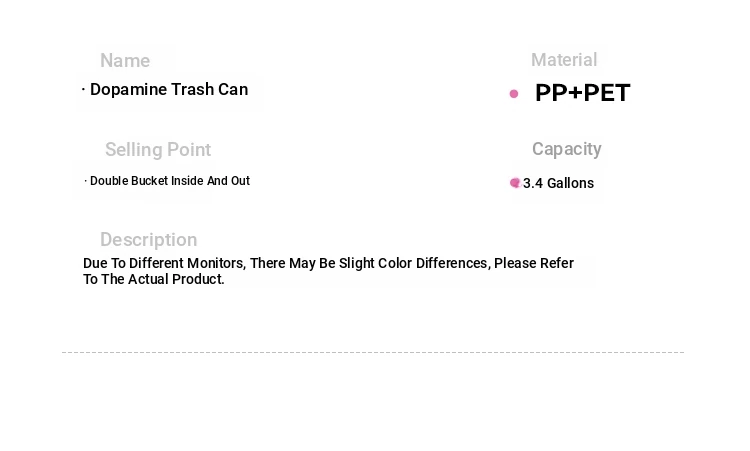
Task: Click the pink dot next to 3.4 Gallons
Action: (x=515, y=183)
